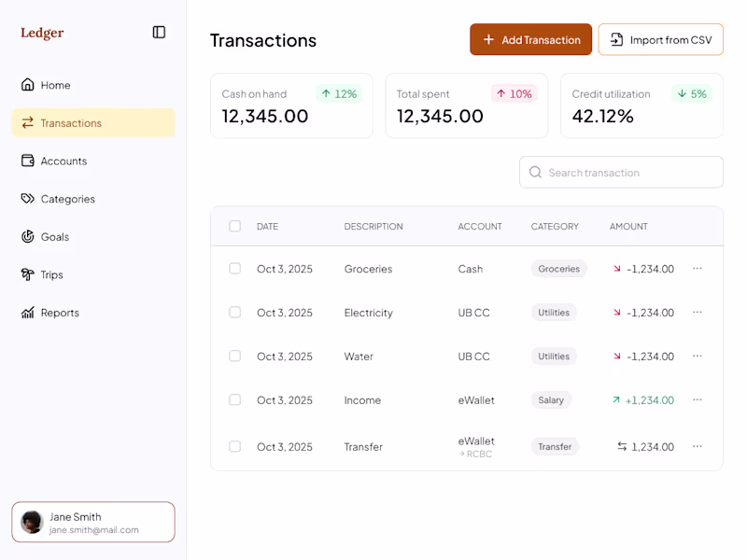Tick the checkbox on the Groceries row
The image size is (747, 560).
pyautogui.click(x=234, y=269)
